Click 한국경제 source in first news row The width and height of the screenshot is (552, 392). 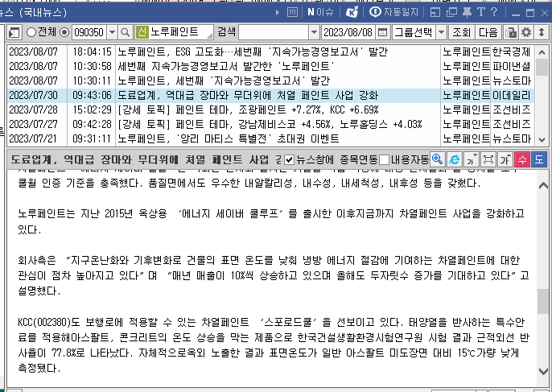coord(511,52)
